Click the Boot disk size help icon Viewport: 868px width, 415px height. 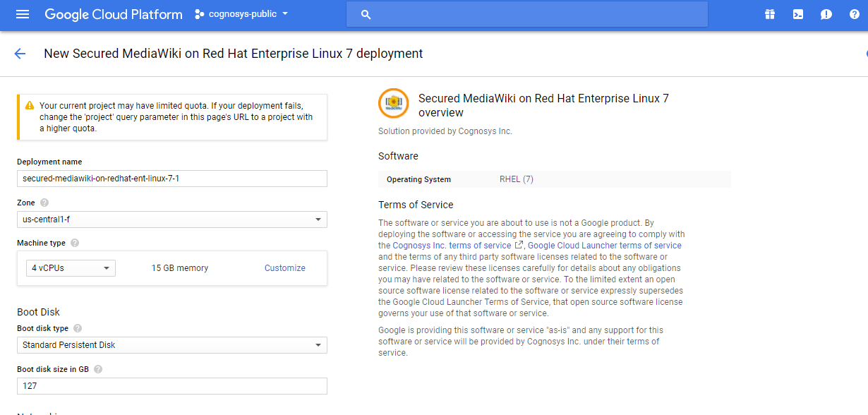coord(98,369)
